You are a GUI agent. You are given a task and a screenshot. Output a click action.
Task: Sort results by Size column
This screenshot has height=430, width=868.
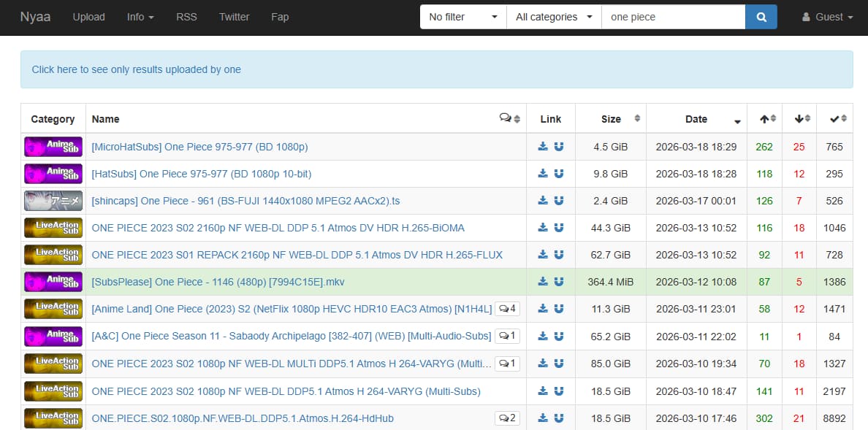click(x=611, y=119)
